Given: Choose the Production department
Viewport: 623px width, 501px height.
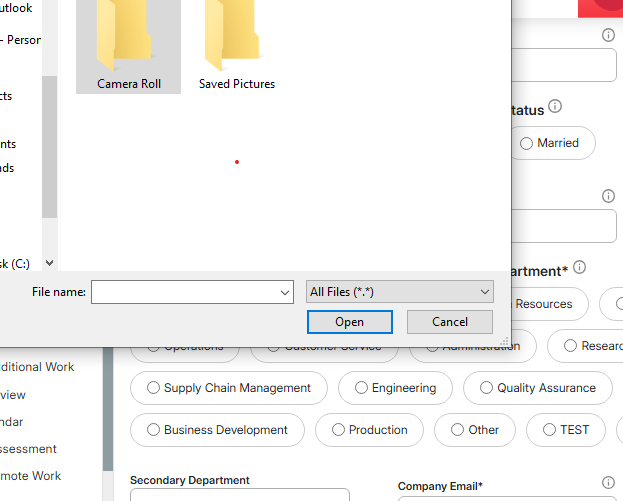Looking at the screenshot, I should click(367, 430).
